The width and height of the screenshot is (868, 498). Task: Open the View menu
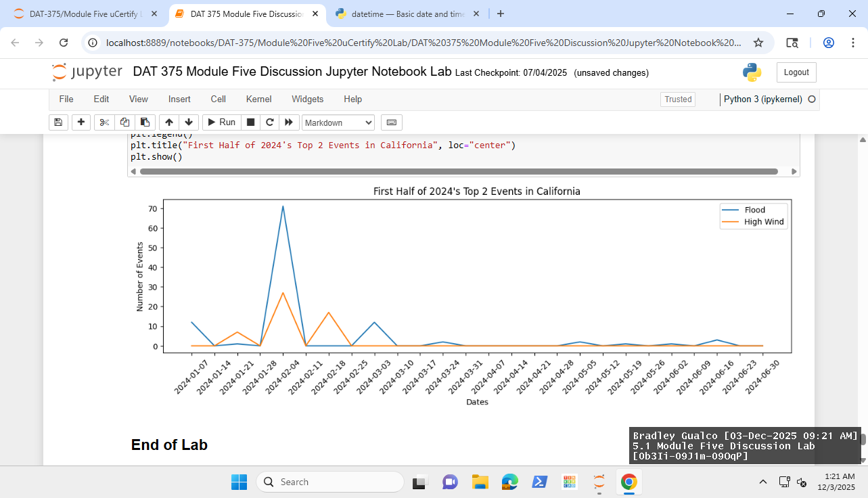[139, 99]
